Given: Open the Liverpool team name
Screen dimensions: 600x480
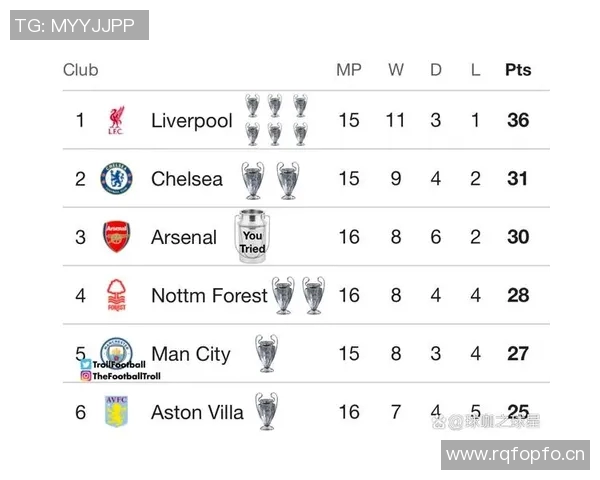Looking at the screenshot, I should pos(191,121).
